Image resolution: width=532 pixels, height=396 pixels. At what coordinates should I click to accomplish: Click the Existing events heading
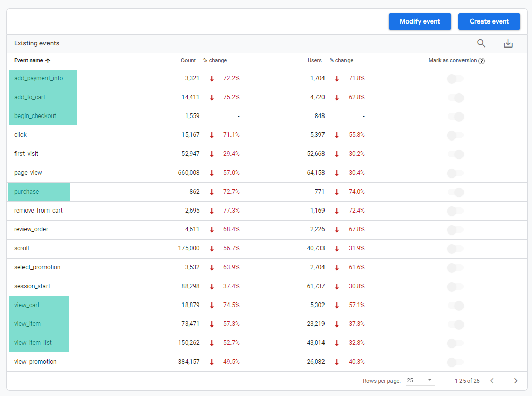click(37, 43)
